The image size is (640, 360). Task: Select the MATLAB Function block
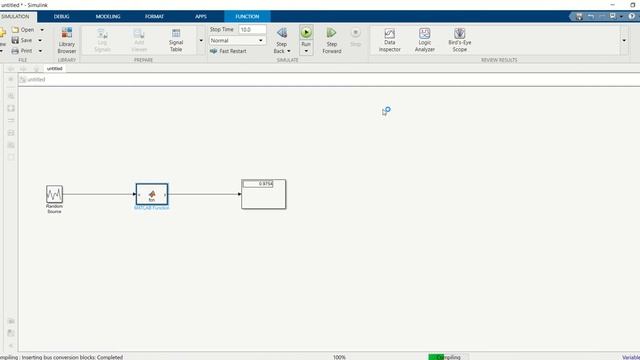point(152,194)
